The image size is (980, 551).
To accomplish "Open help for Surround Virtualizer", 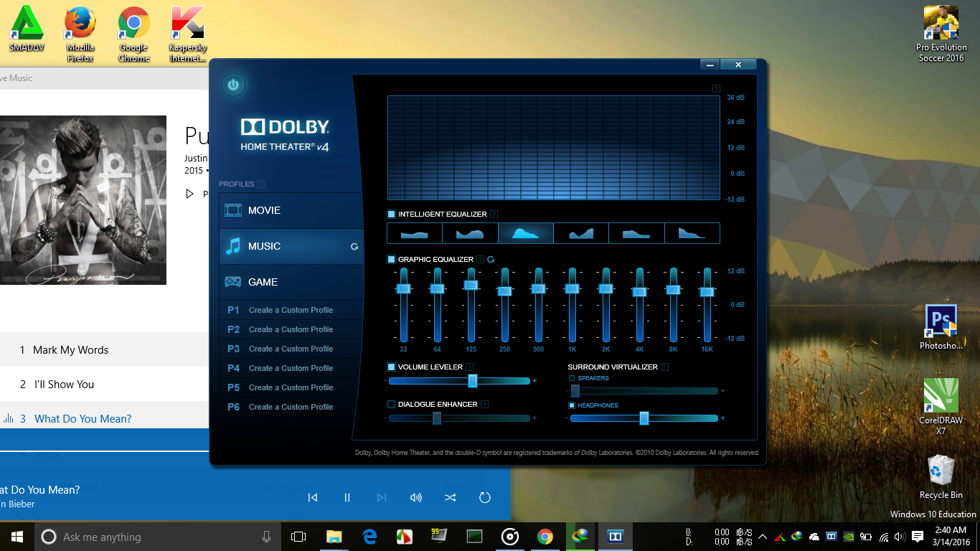I will [665, 367].
